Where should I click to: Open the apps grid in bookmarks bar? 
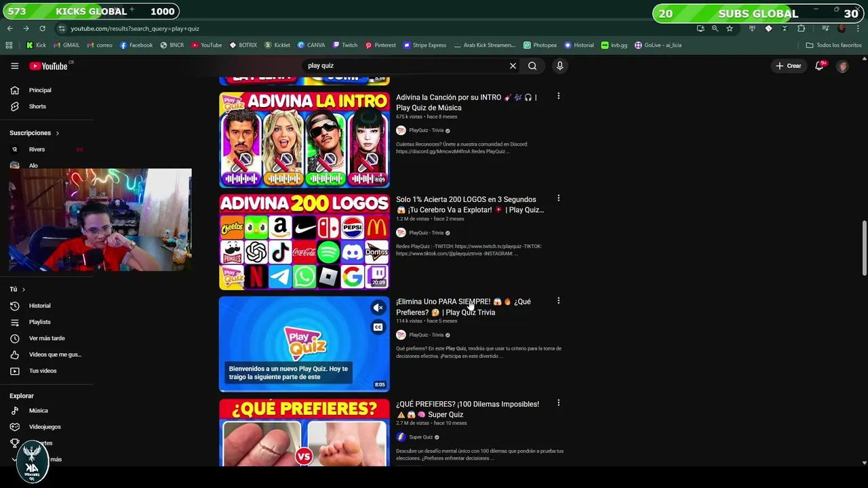point(9,45)
